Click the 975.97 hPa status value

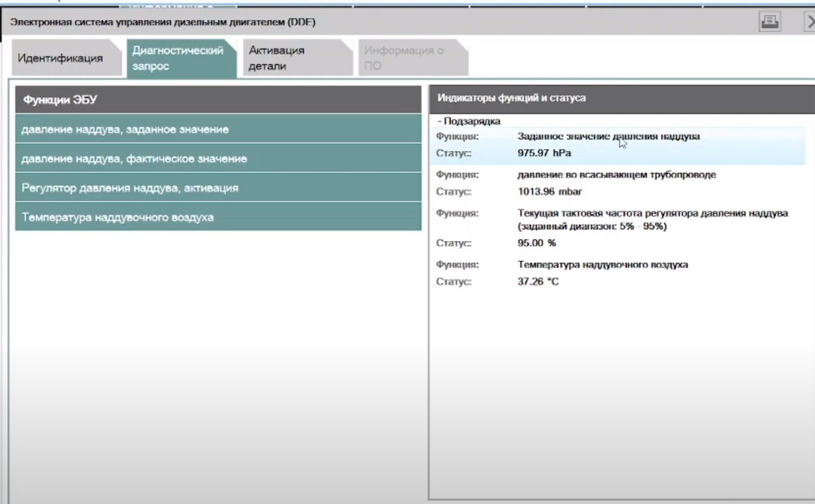[545, 153]
